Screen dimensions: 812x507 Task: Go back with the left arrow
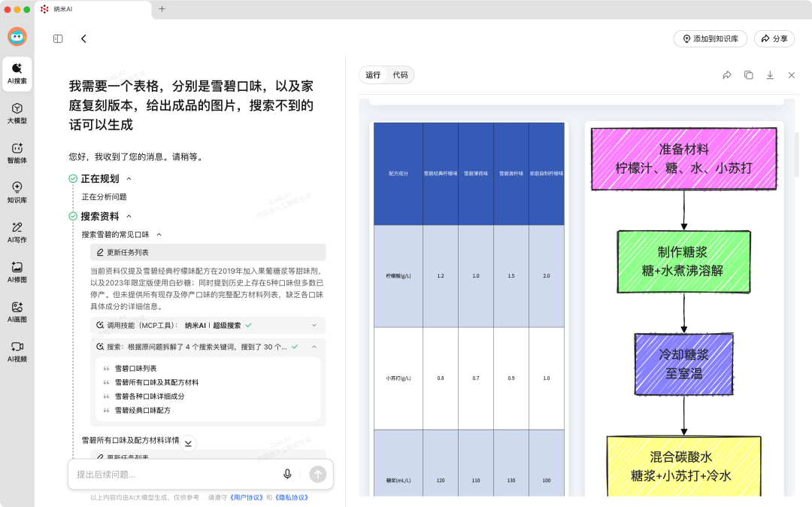(x=83, y=39)
